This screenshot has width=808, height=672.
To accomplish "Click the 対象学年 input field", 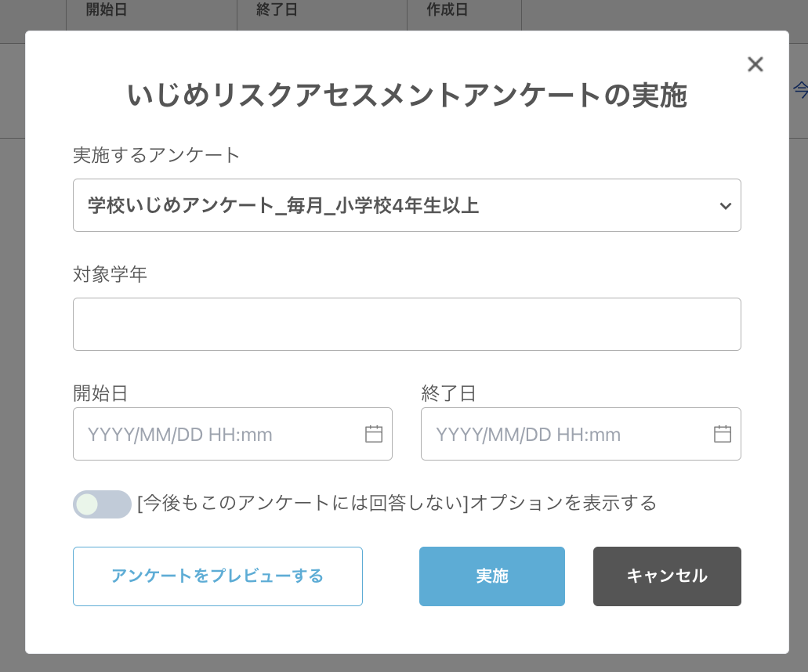I will [407, 324].
